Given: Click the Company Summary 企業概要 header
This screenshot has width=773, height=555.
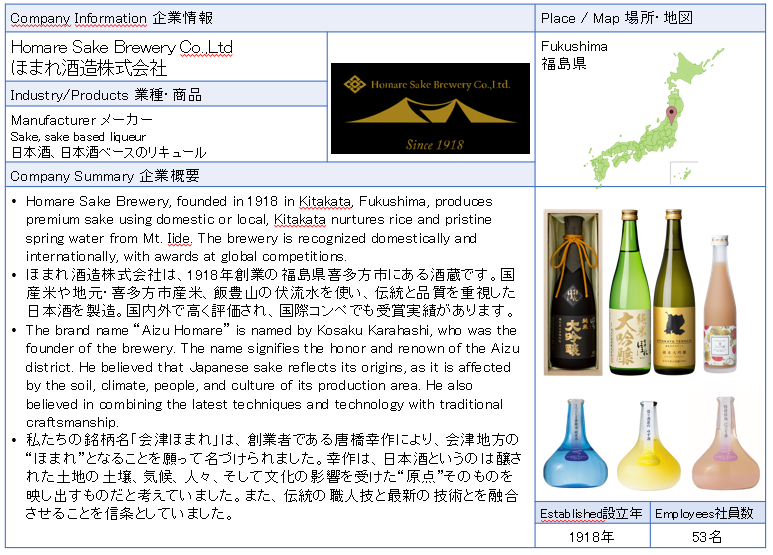Looking at the screenshot, I should point(105,176).
